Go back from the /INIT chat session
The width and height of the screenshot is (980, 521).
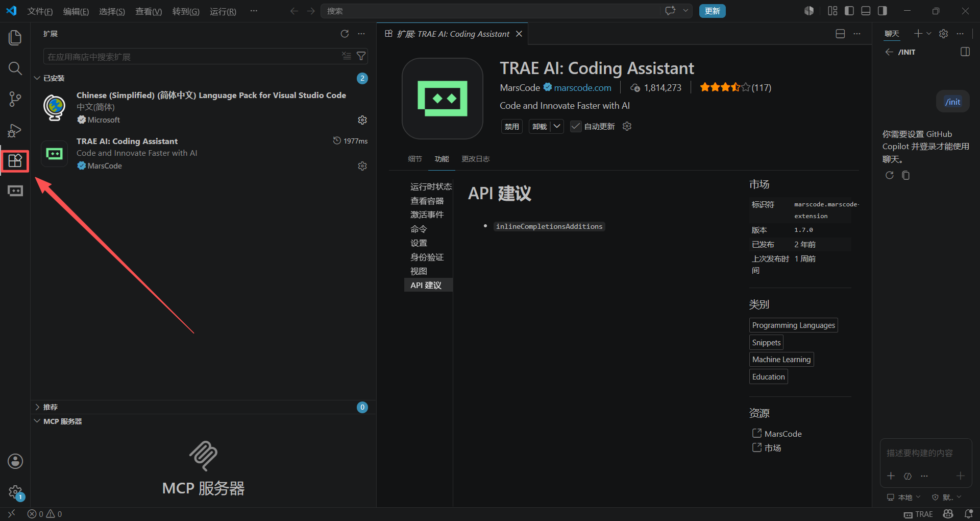point(889,52)
